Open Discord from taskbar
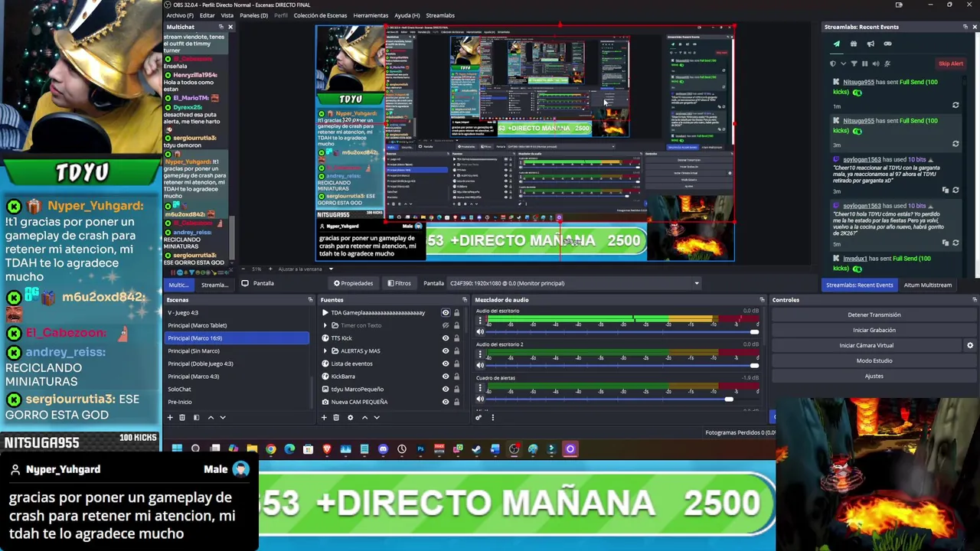Viewport: 980px width, 551px height. tap(383, 449)
